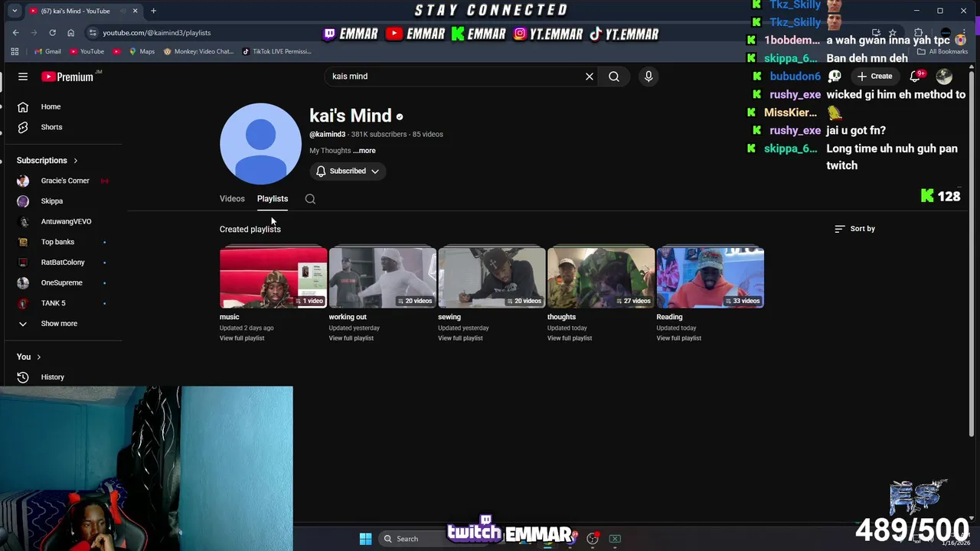
Task: Open the account avatar menu
Action: pyautogui.click(x=944, y=77)
